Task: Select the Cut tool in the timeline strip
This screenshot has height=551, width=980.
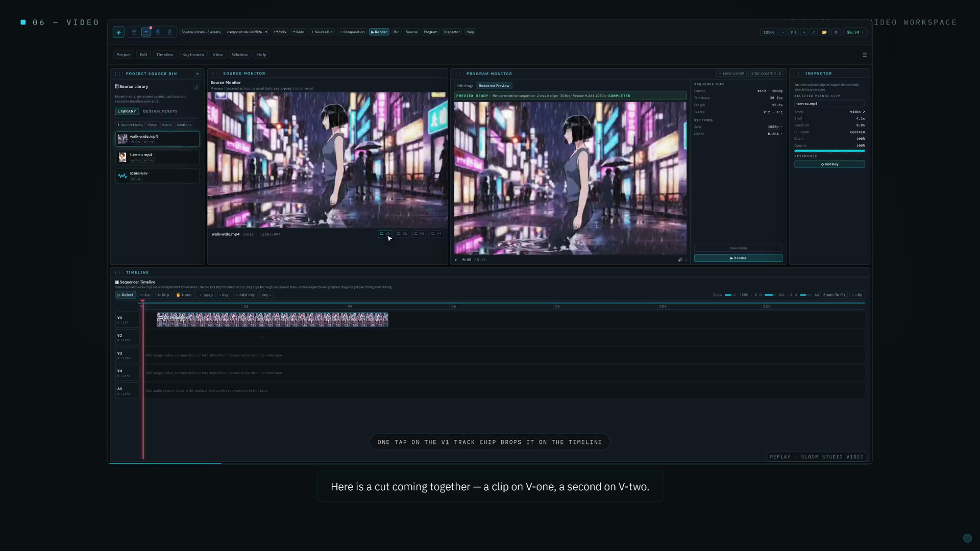Action: (145, 295)
